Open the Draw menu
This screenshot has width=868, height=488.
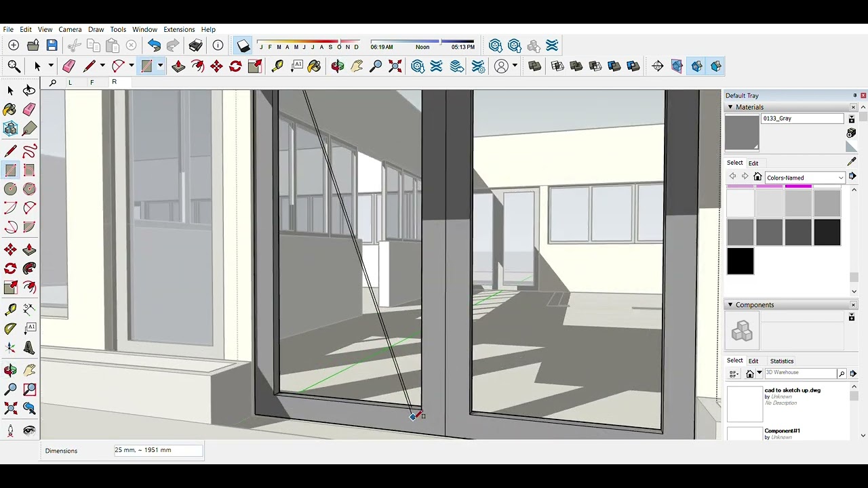coord(96,29)
